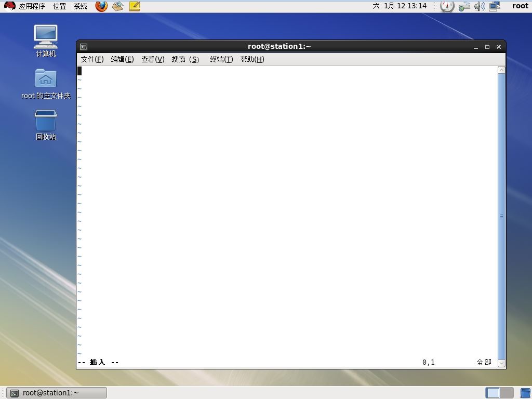Click the 0,1 cursor position text
This screenshot has width=532, height=399.
tap(428, 362)
